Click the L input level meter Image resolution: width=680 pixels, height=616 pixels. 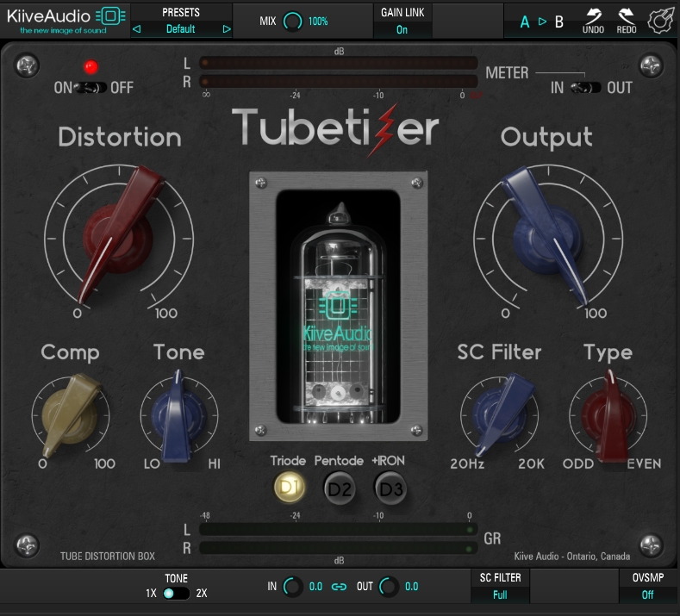[x=338, y=63]
